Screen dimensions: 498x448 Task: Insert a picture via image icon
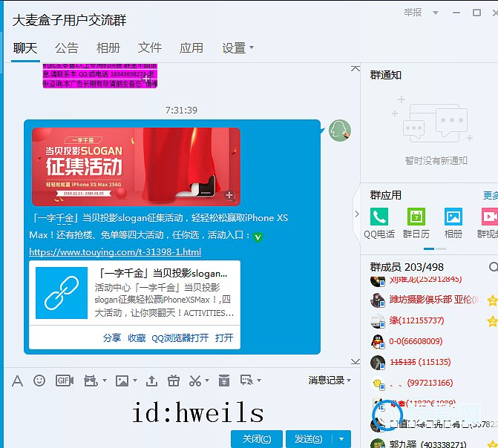pos(122,381)
